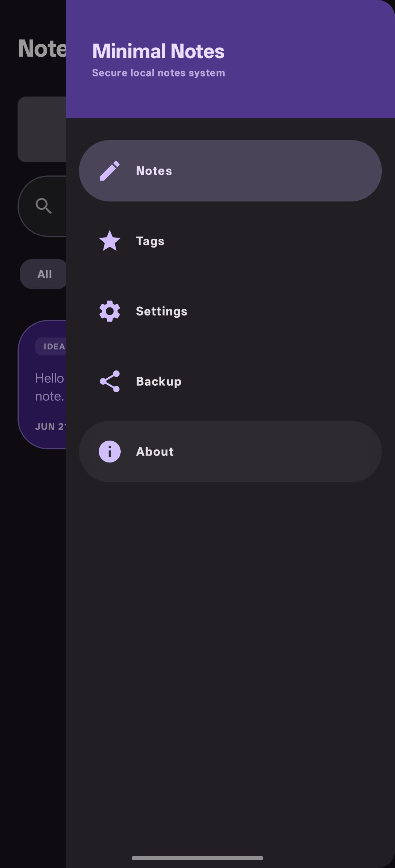Click the JUN date on note card

click(50, 426)
